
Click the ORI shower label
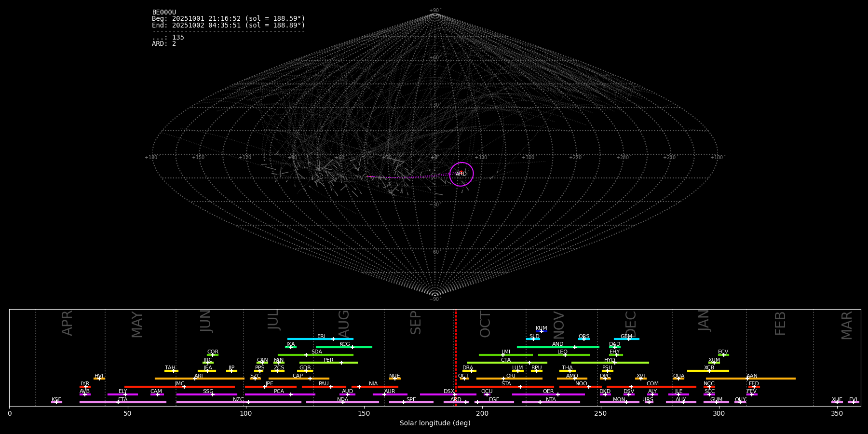click(x=511, y=376)
